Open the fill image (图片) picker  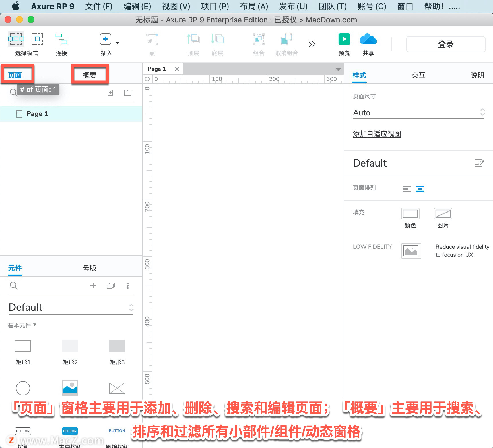(443, 214)
